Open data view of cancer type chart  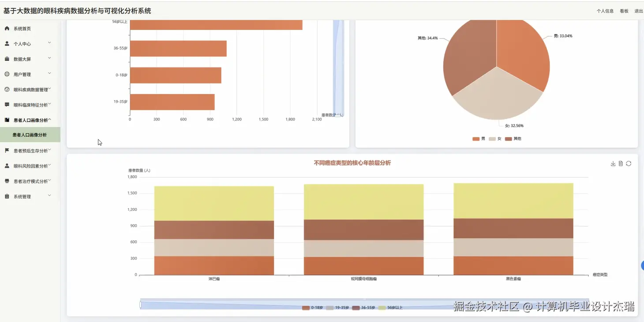[621, 164]
